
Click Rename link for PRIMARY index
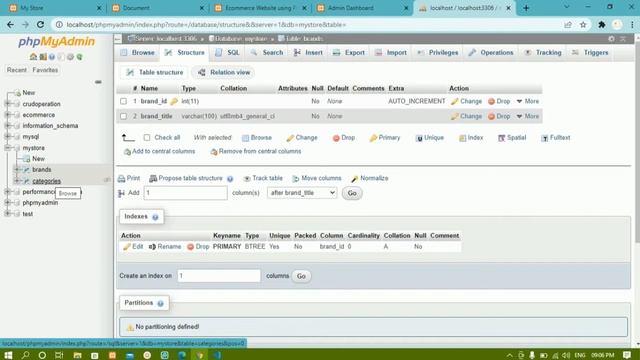point(165,247)
